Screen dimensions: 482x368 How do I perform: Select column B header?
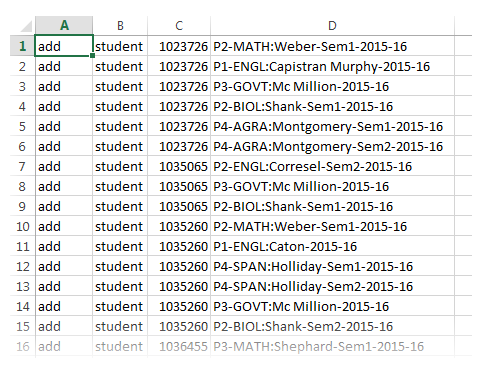point(120,25)
